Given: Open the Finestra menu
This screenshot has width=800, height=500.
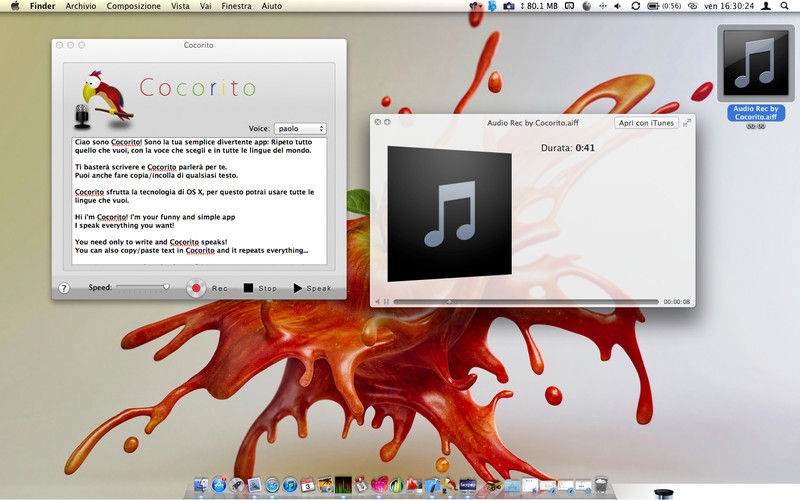Looking at the screenshot, I should pyautogui.click(x=236, y=6).
